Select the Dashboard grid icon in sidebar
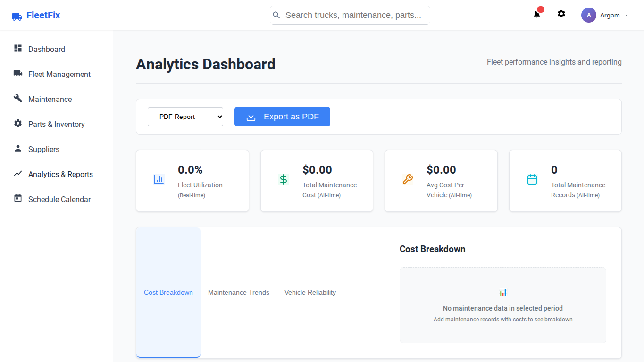 (x=17, y=48)
